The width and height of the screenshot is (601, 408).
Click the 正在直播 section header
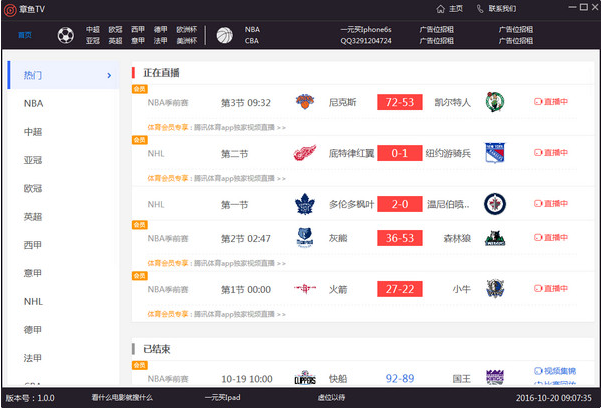[161, 73]
